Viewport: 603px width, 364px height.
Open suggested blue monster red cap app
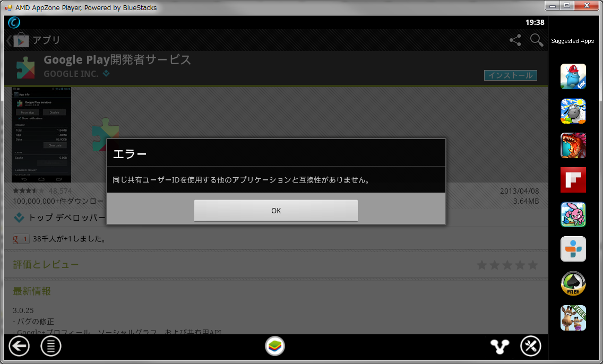click(x=573, y=76)
